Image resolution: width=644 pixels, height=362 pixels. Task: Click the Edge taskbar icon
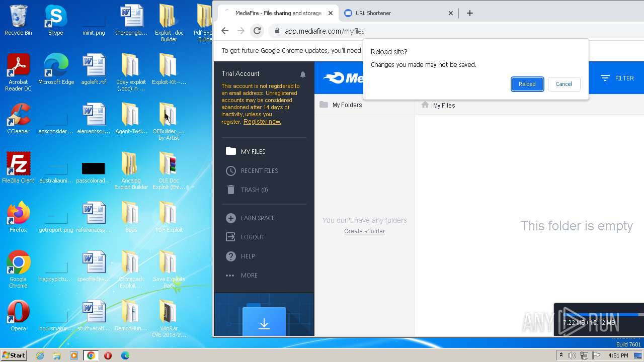pos(125,355)
